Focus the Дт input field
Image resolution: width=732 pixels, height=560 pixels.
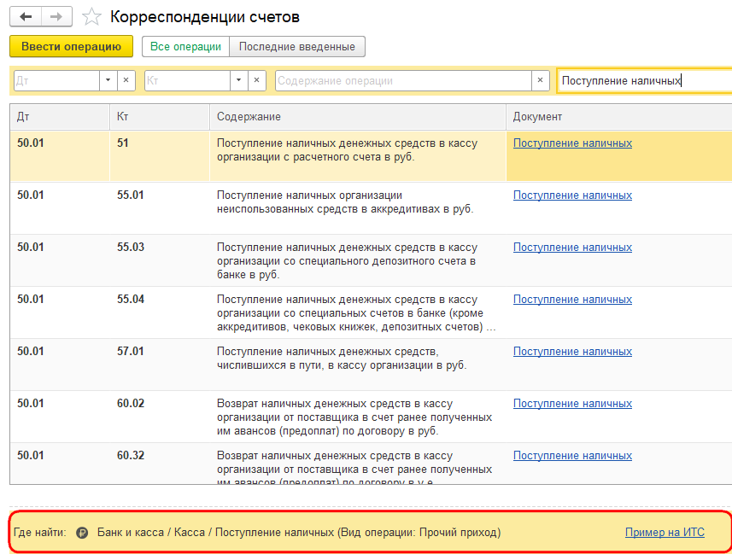click(56, 80)
